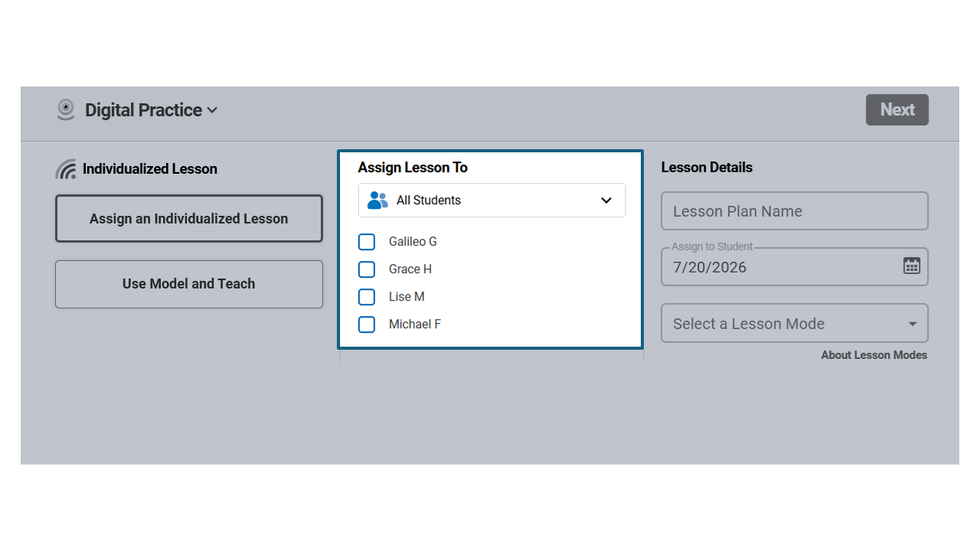Click the All Students group icon
Screen dimensions: 980x551
pos(377,201)
